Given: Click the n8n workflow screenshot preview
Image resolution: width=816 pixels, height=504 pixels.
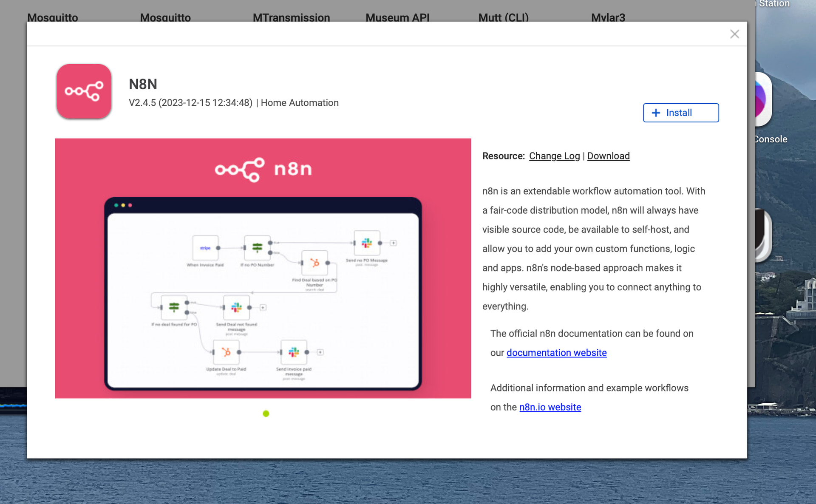Looking at the screenshot, I should click(x=263, y=293).
